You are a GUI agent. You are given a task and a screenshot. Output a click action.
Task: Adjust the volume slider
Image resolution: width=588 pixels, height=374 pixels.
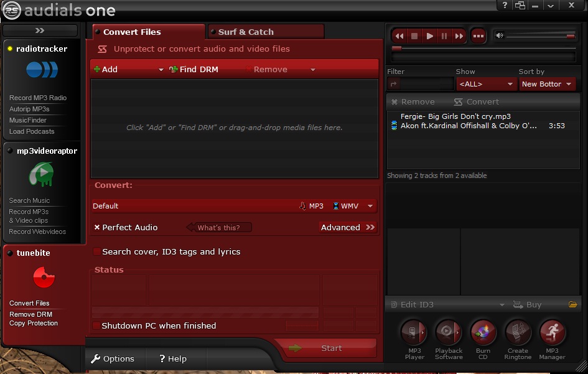point(540,35)
